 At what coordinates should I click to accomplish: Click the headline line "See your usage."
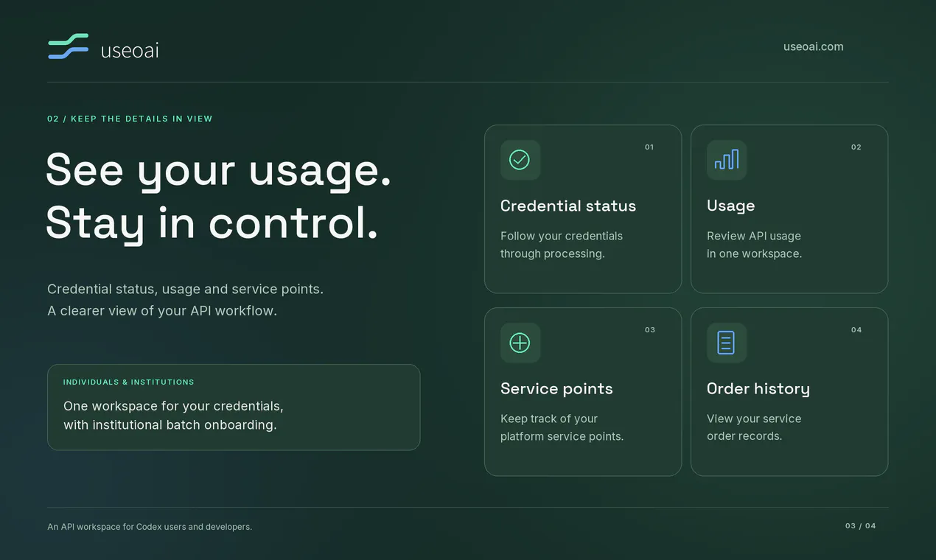219,171
